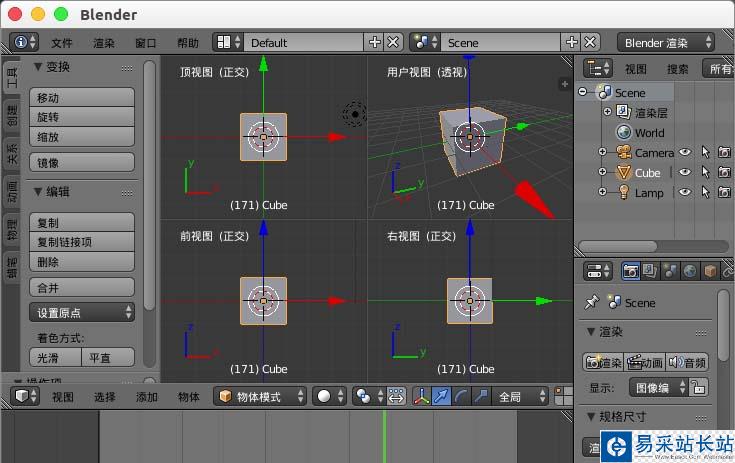Toggle Camera renderability icon
Viewport: 735px width, 463px height.
724,152
